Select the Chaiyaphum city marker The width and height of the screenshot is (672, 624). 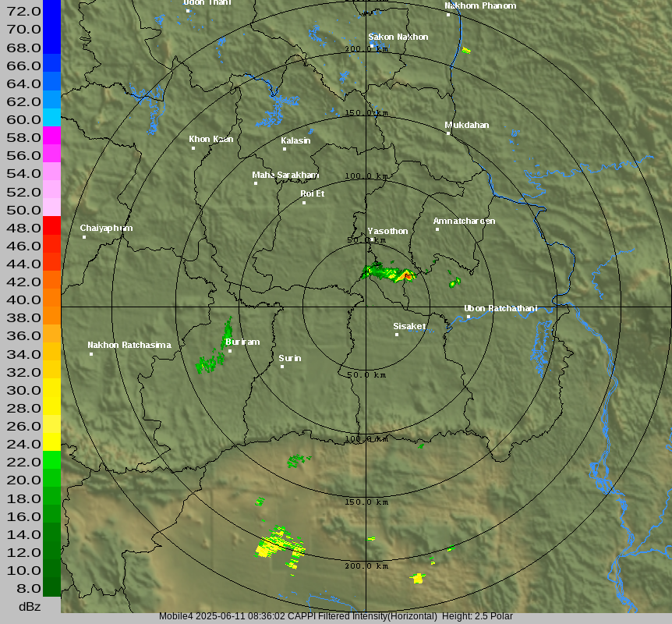pos(84,237)
